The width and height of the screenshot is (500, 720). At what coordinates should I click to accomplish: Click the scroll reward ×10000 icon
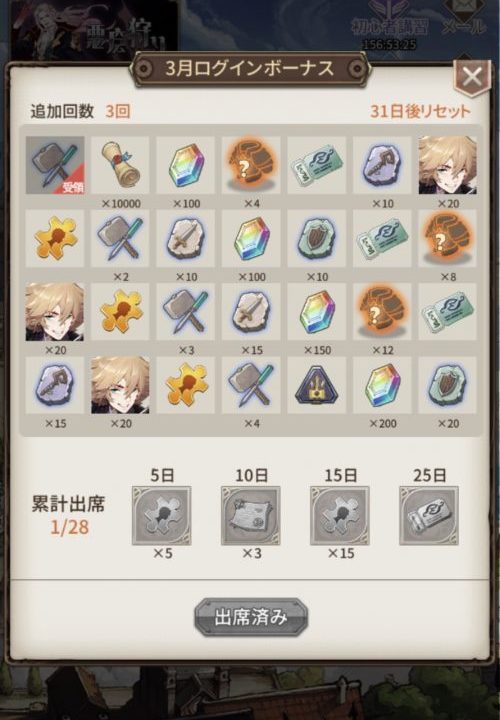[x=120, y=165]
